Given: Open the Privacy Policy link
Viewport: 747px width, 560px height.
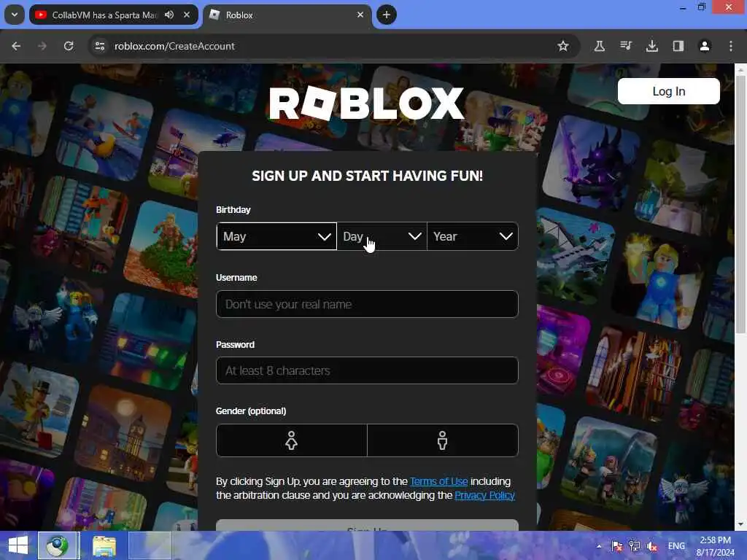Looking at the screenshot, I should tap(484, 495).
